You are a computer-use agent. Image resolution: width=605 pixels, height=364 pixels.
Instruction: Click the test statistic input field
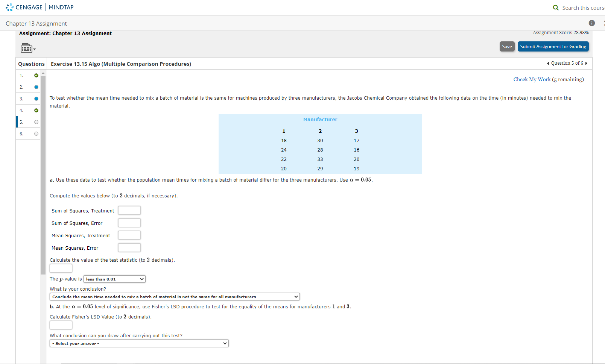[61, 268]
